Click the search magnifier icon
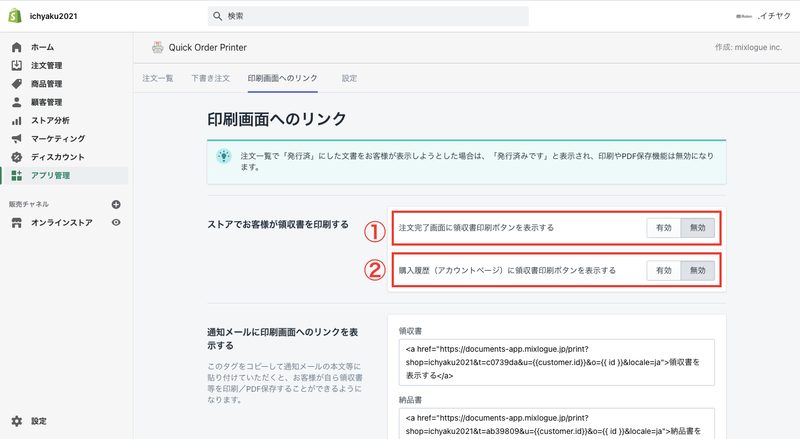The width and height of the screenshot is (800, 439). [217, 16]
